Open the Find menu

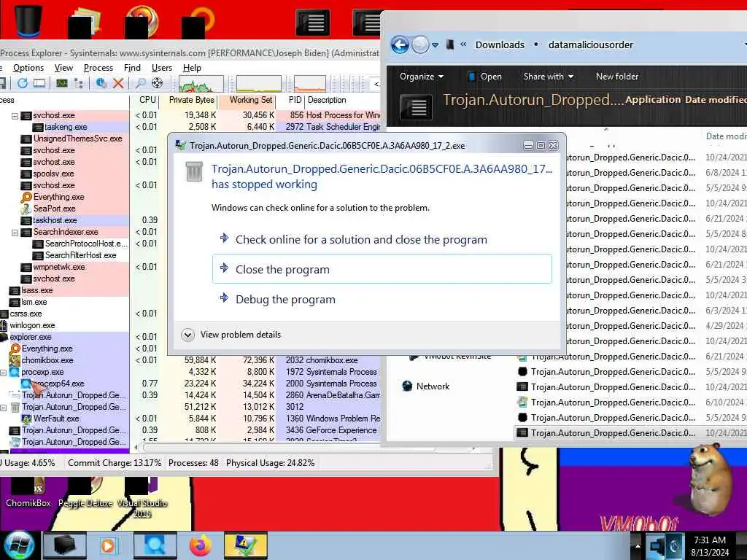132,68
